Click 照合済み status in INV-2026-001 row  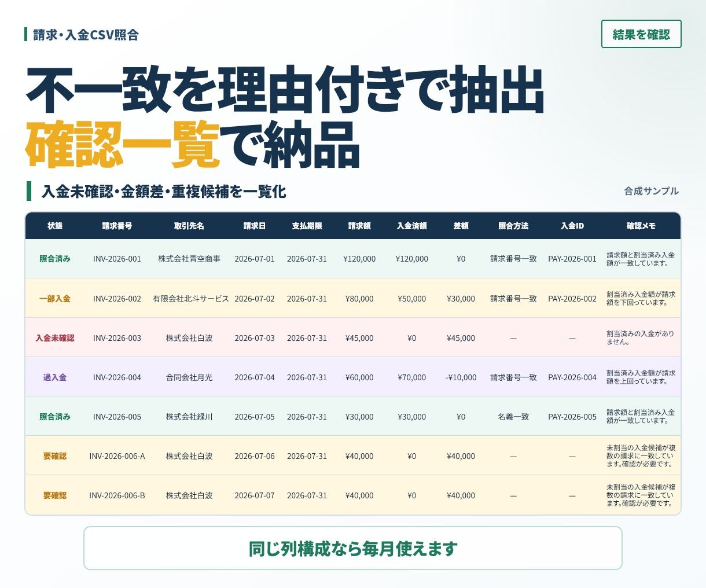(55, 259)
